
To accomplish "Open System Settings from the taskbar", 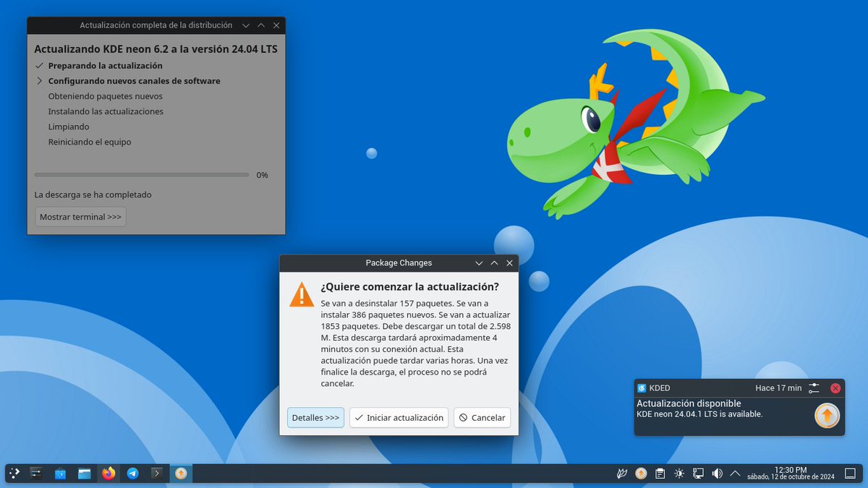I will [38, 474].
